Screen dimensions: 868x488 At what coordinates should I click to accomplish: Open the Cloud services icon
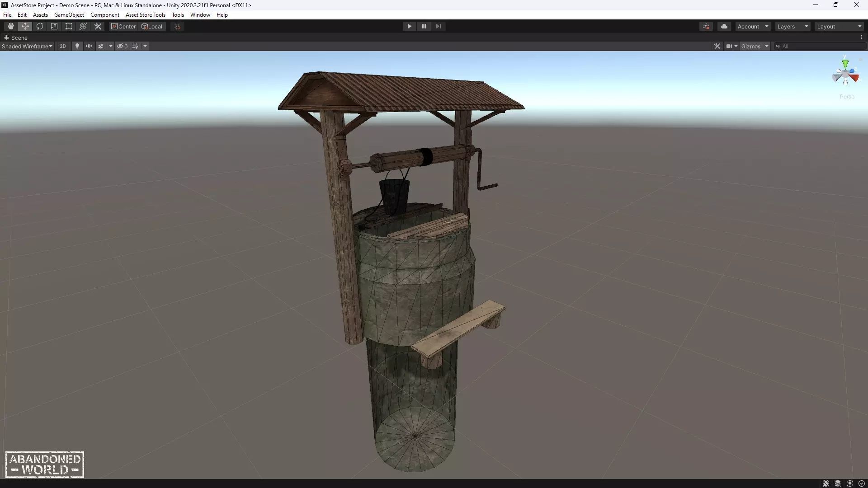click(x=724, y=26)
